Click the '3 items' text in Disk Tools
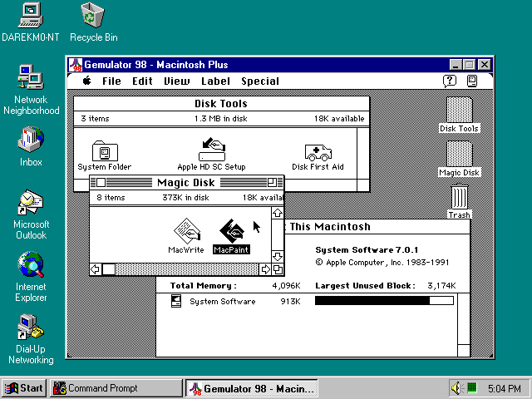The width and height of the screenshot is (532, 399). (95, 118)
